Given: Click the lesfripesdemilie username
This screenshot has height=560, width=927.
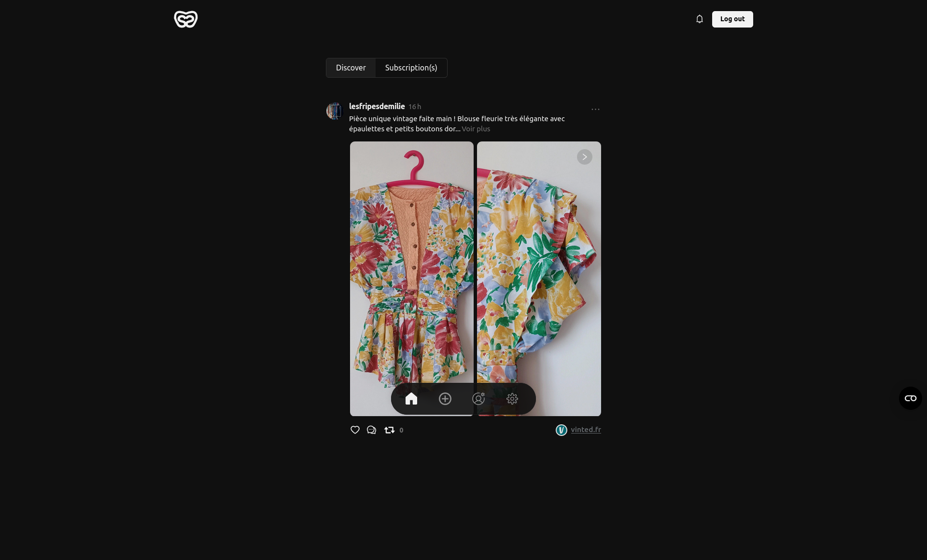Looking at the screenshot, I should tap(377, 106).
